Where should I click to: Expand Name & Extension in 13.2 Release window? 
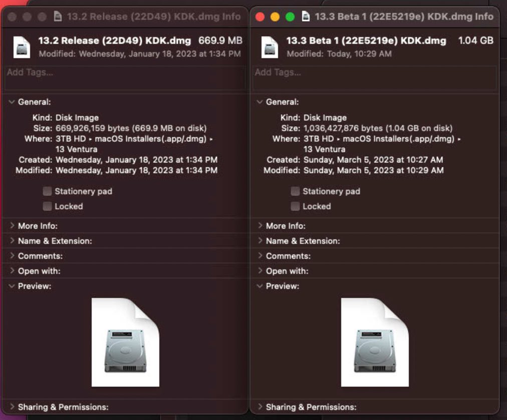[x=12, y=241]
